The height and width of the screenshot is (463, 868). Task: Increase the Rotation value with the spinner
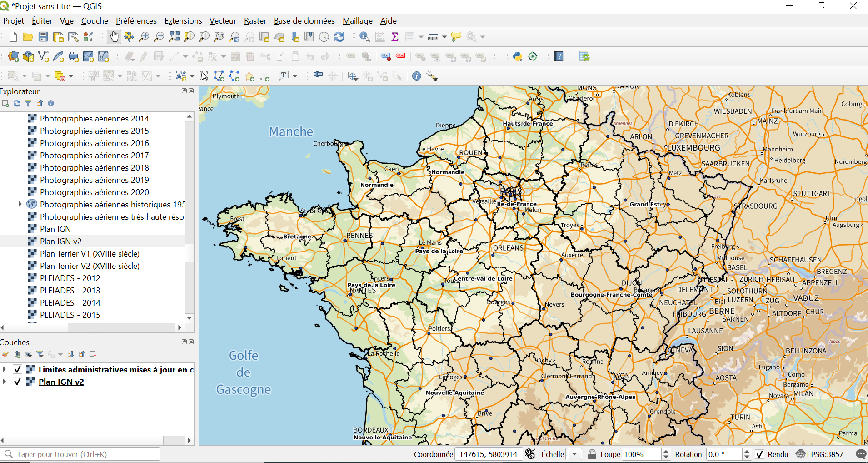[747, 451]
